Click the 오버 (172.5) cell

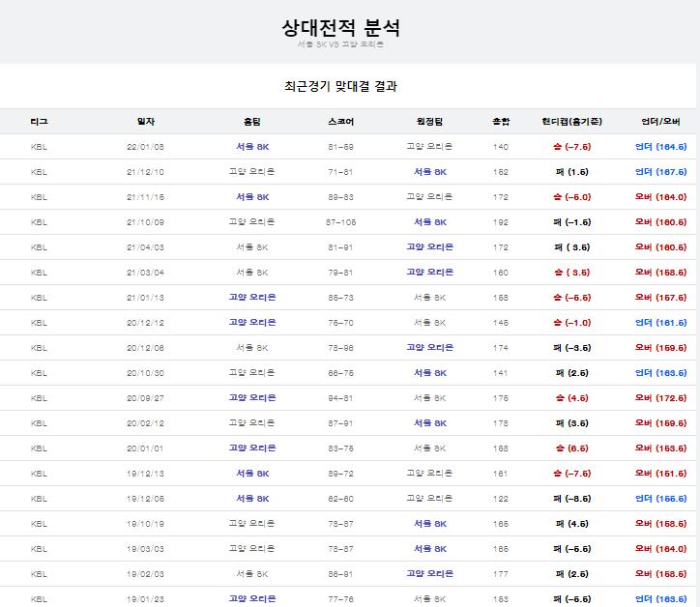660,398
